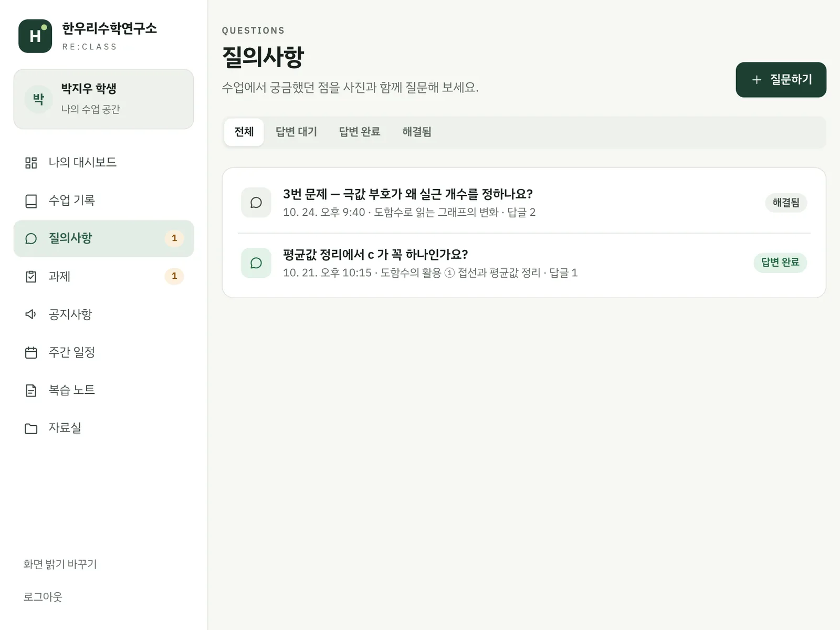This screenshot has height=630, width=840.
Task: Select the 전체 tab
Action: click(x=244, y=132)
